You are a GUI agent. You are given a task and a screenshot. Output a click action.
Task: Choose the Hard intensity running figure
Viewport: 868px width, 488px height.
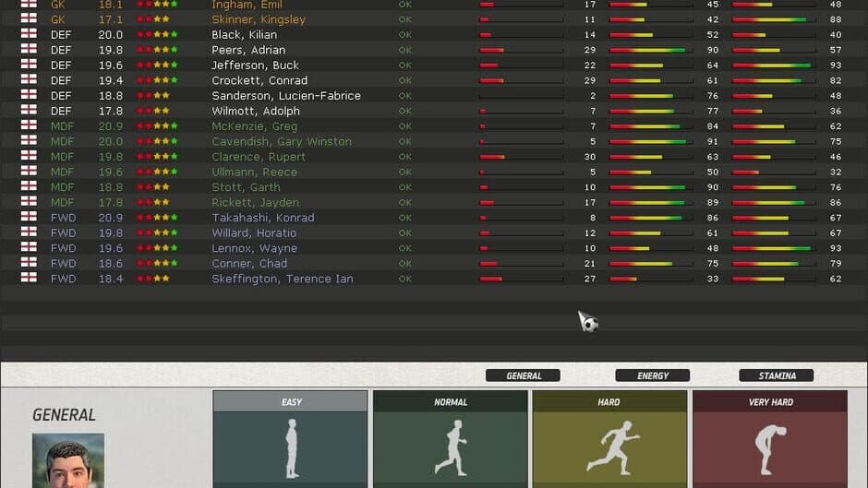(x=609, y=447)
